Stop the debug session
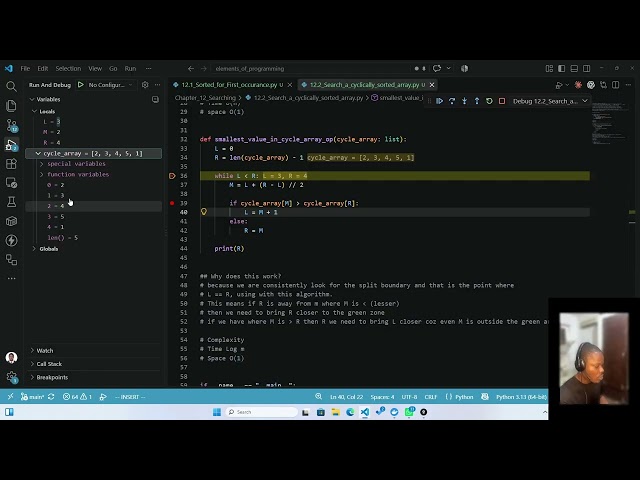Screen dimensions: 640x480 [x=502, y=101]
